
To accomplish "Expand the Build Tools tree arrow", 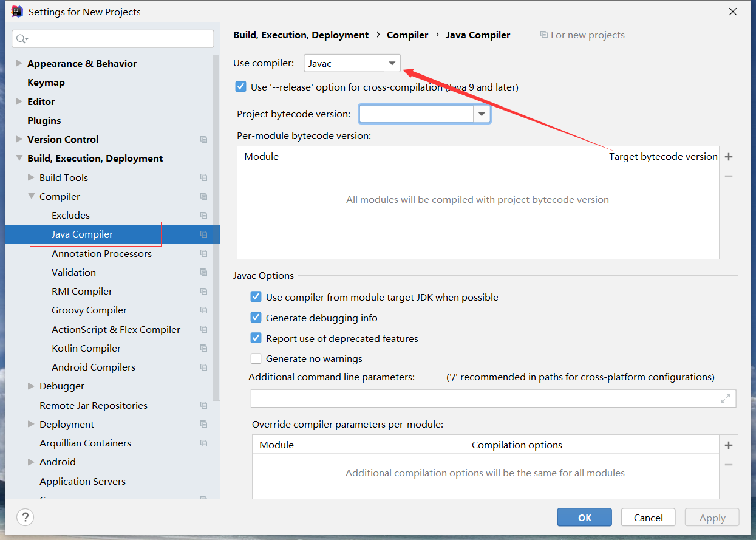I will tap(31, 177).
